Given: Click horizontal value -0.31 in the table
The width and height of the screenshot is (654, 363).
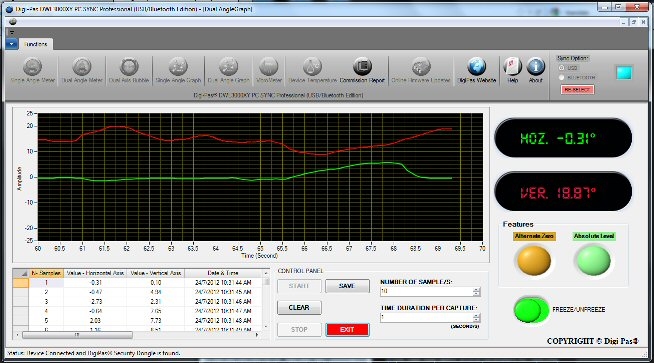Looking at the screenshot, I should click(x=96, y=282).
